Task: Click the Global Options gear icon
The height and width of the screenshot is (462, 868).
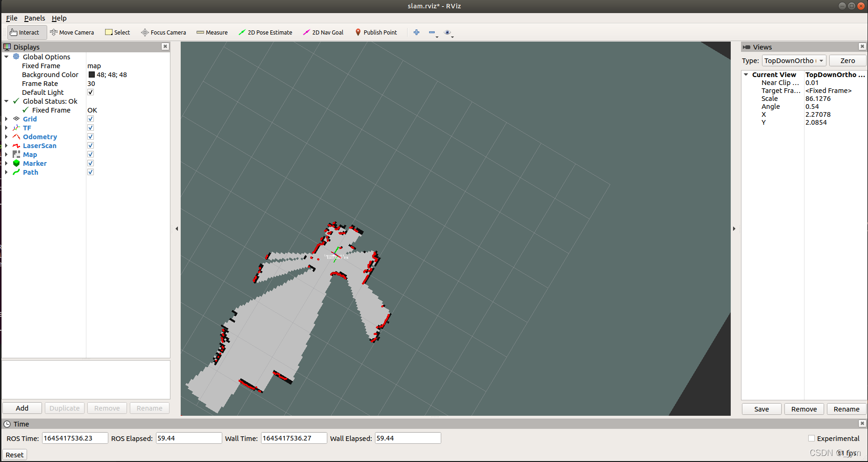Action: pyautogui.click(x=16, y=57)
